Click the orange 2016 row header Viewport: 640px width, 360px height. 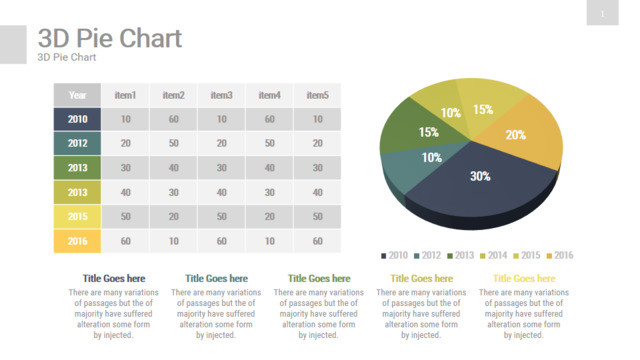pyautogui.click(x=77, y=241)
